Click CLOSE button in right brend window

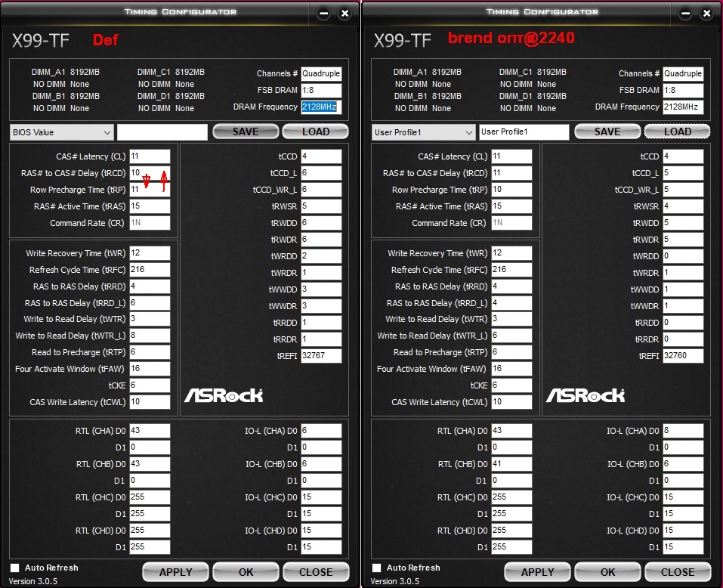click(678, 572)
